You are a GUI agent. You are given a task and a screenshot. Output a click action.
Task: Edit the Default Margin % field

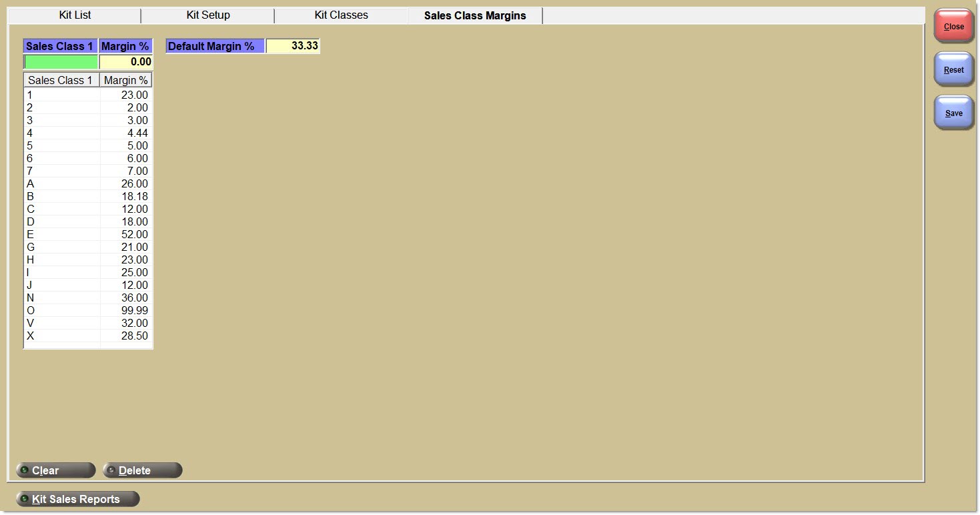[x=292, y=46]
